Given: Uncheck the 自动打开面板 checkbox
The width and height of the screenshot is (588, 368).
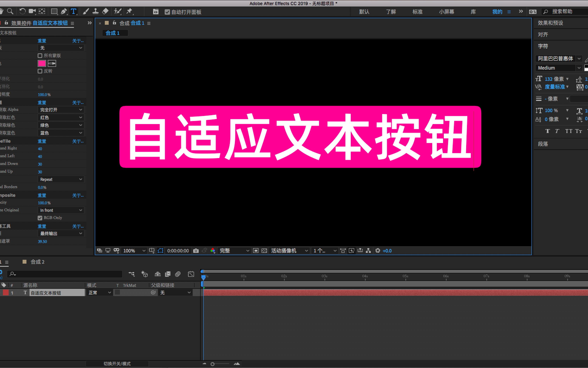Looking at the screenshot, I should coord(167,12).
